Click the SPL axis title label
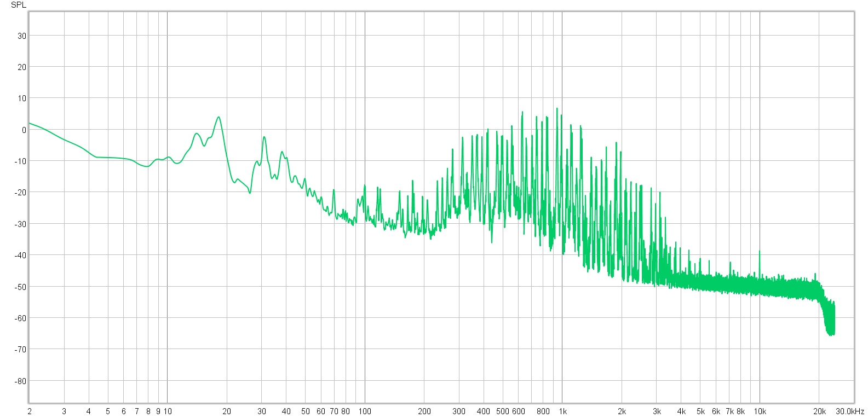Image resolution: width=868 pixels, height=418 pixels. pos(18,5)
